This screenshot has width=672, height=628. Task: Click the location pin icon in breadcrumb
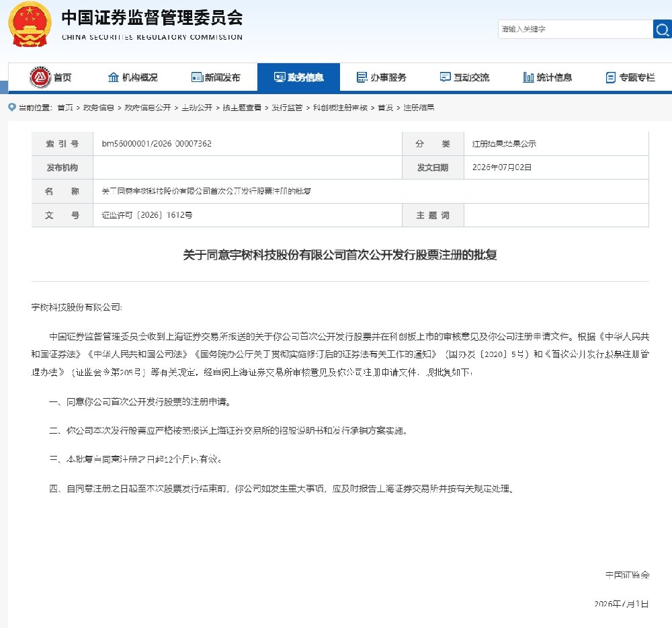pyautogui.click(x=12, y=107)
